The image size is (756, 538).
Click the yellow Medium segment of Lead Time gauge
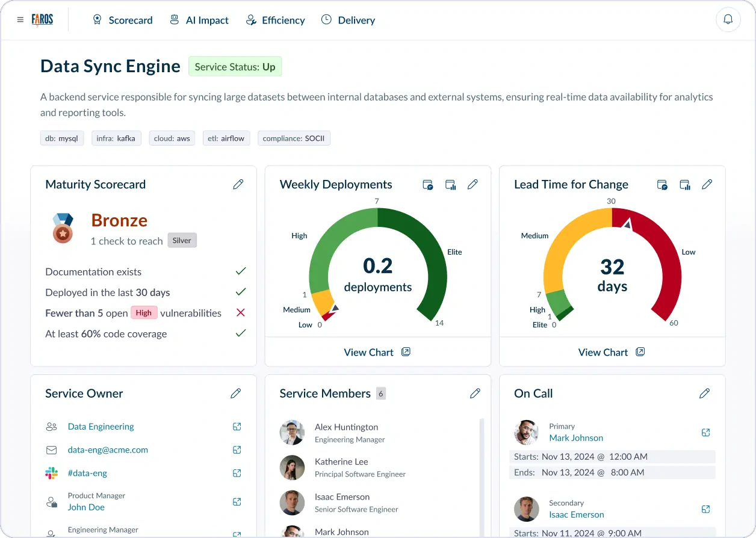pos(563,247)
